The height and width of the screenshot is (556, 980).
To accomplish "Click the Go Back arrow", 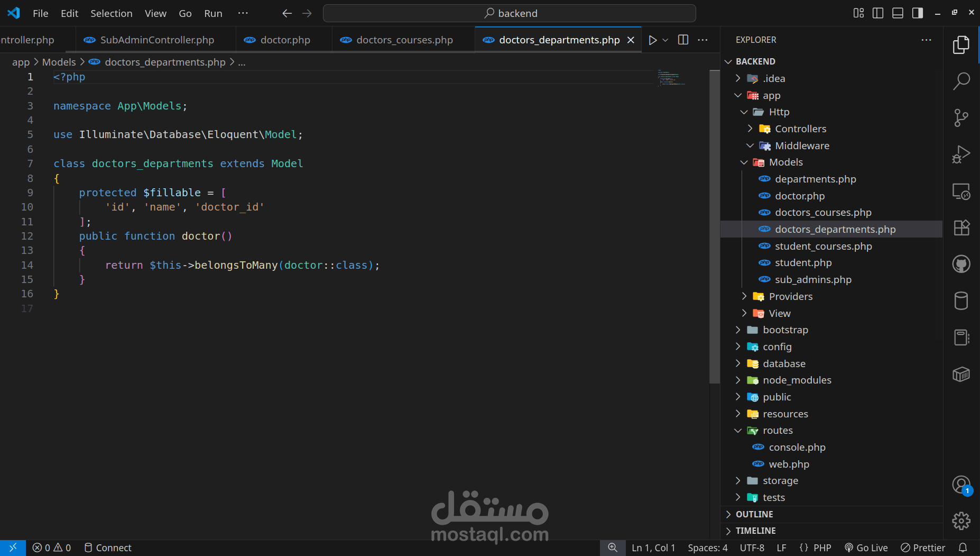I will point(287,13).
